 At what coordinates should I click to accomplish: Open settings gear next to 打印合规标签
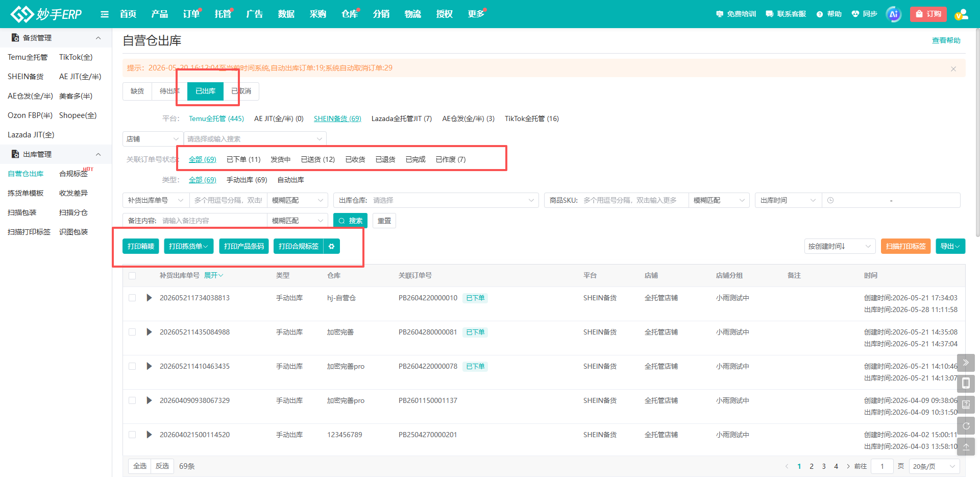[x=331, y=246]
